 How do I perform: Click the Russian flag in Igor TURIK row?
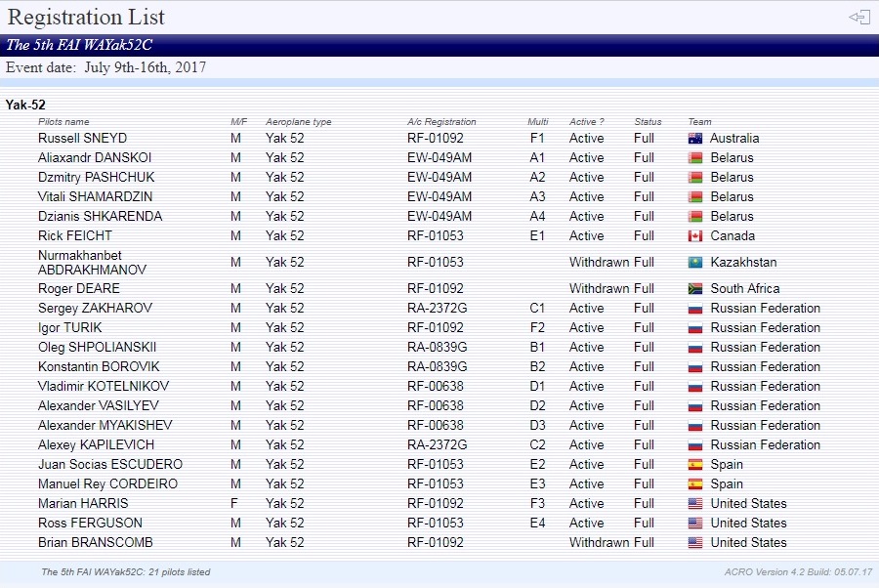click(695, 328)
